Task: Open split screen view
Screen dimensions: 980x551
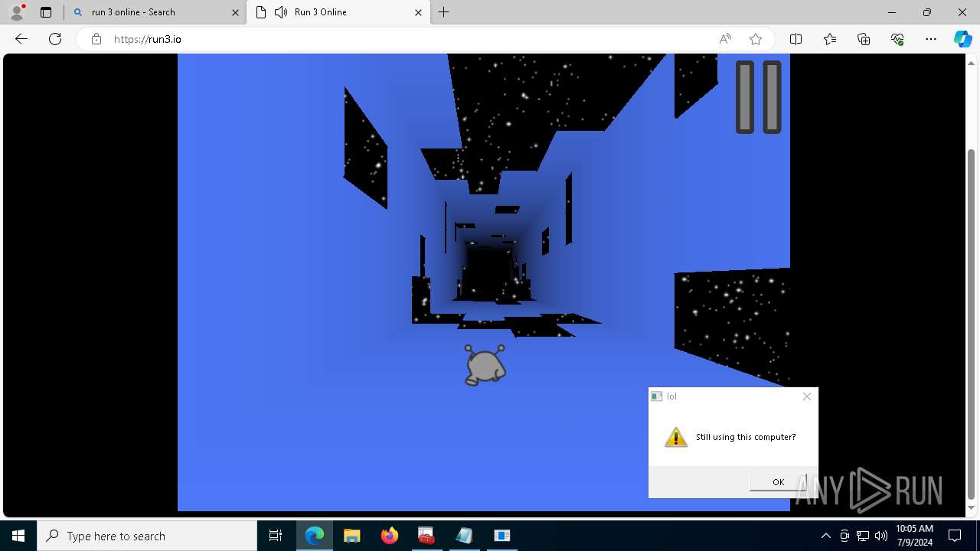Action: (795, 39)
